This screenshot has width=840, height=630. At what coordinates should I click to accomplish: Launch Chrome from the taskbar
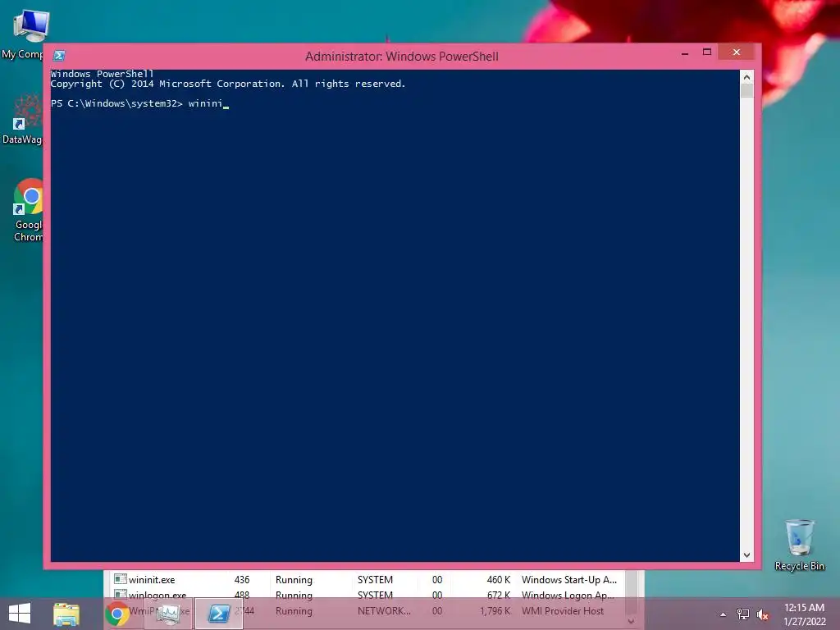pyautogui.click(x=116, y=614)
